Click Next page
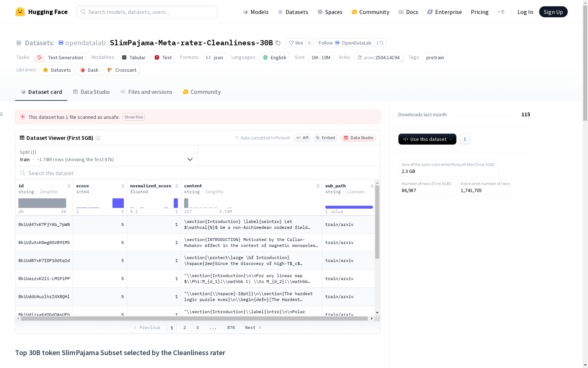Screen dimensions: 588x368 [x=253, y=328]
